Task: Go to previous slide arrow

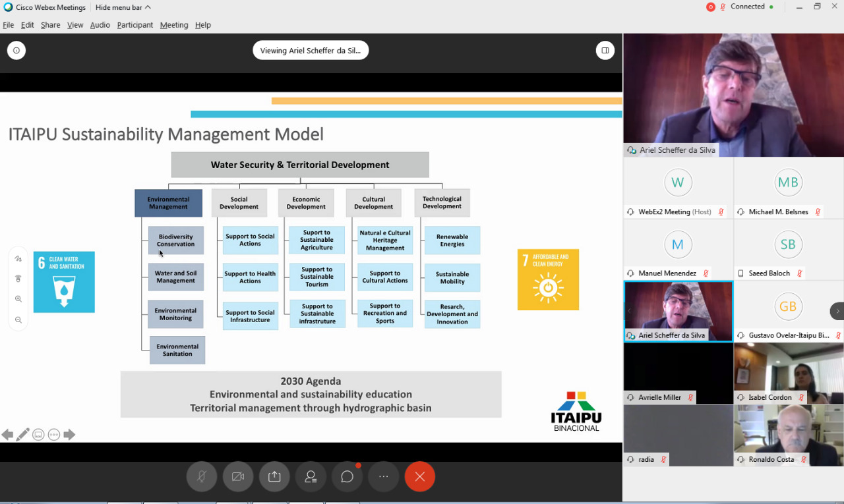Action: pyautogui.click(x=7, y=435)
